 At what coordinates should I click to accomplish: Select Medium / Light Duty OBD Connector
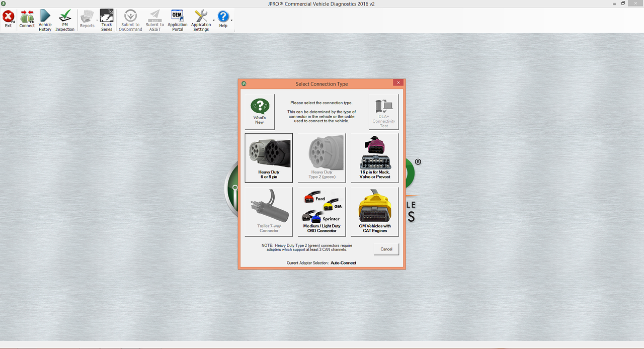[321, 211]
